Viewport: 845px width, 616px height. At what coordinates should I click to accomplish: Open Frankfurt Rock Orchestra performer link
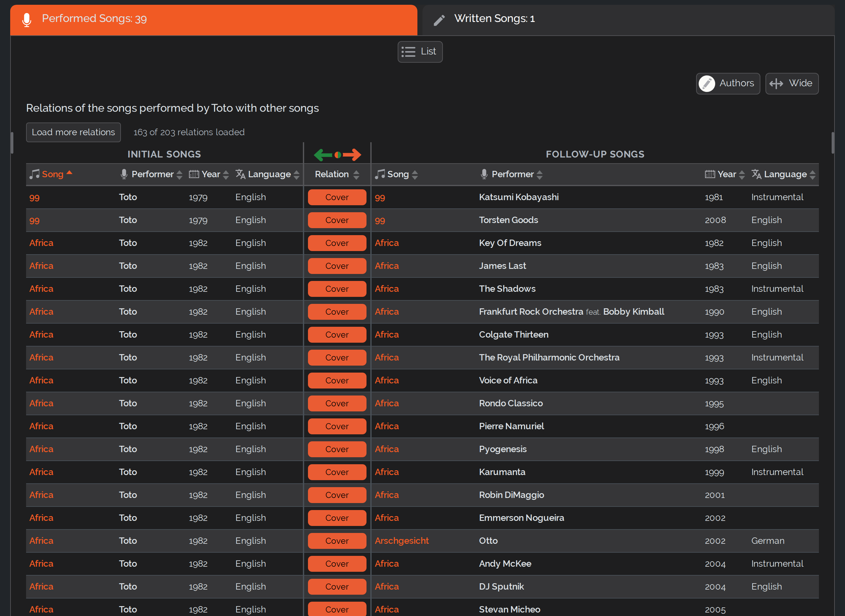click(x=531, y=312)
